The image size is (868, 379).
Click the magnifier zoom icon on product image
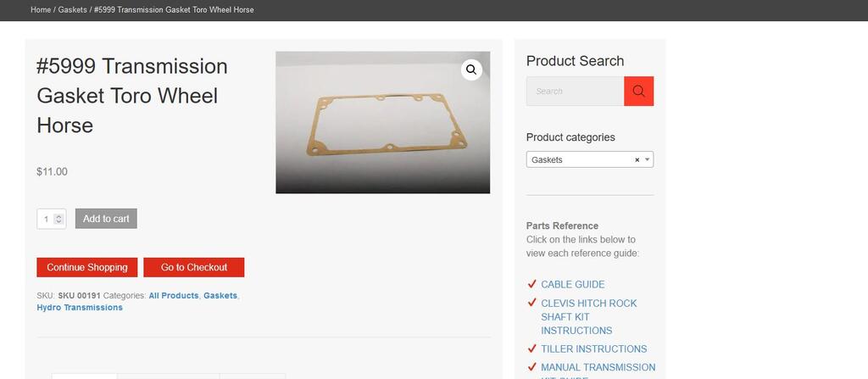(x=471, y=70)
